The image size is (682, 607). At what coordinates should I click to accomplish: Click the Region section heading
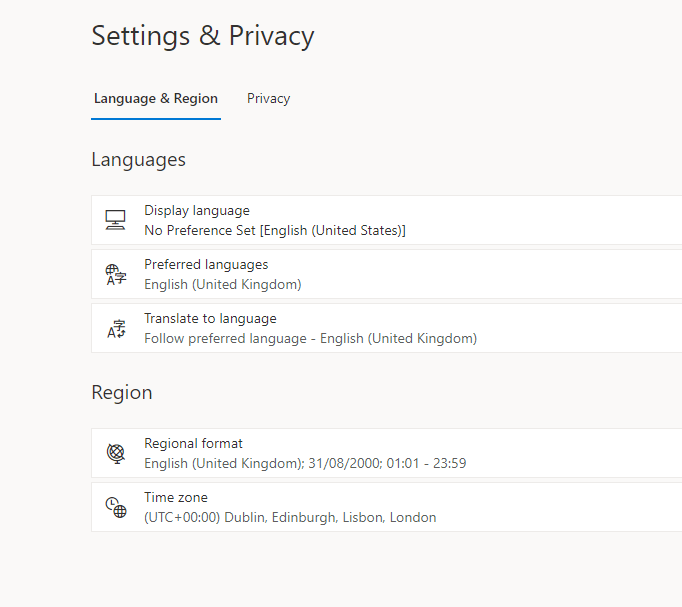[122, 393]
